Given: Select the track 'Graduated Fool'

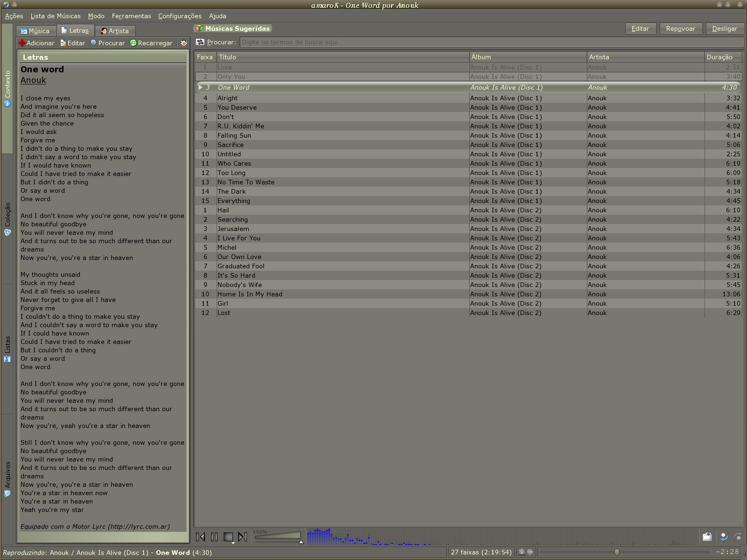Looking at the screenshot, I should point(468,266).
